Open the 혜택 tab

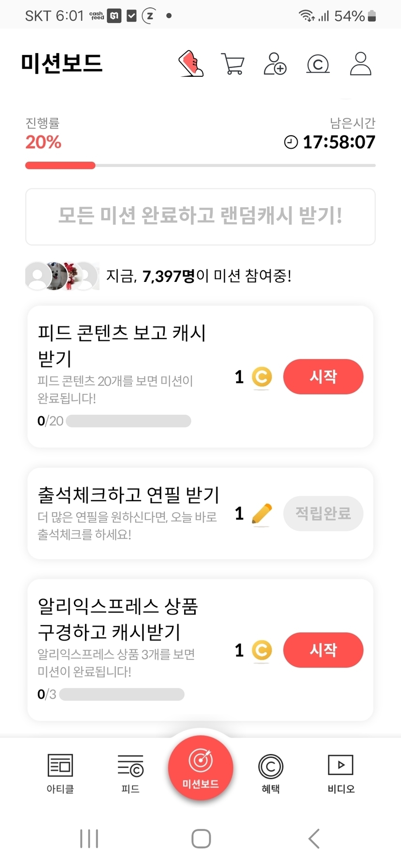[x=271, y=773]
